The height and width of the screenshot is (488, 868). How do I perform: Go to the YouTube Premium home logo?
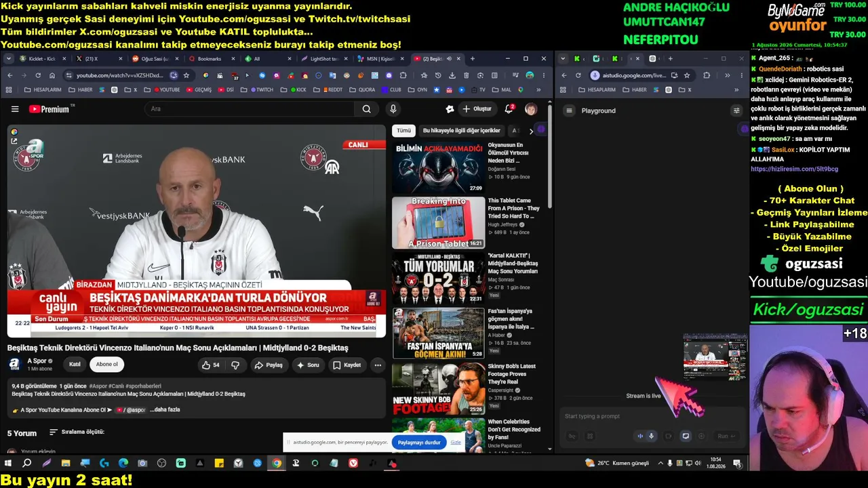pos(50,109)
